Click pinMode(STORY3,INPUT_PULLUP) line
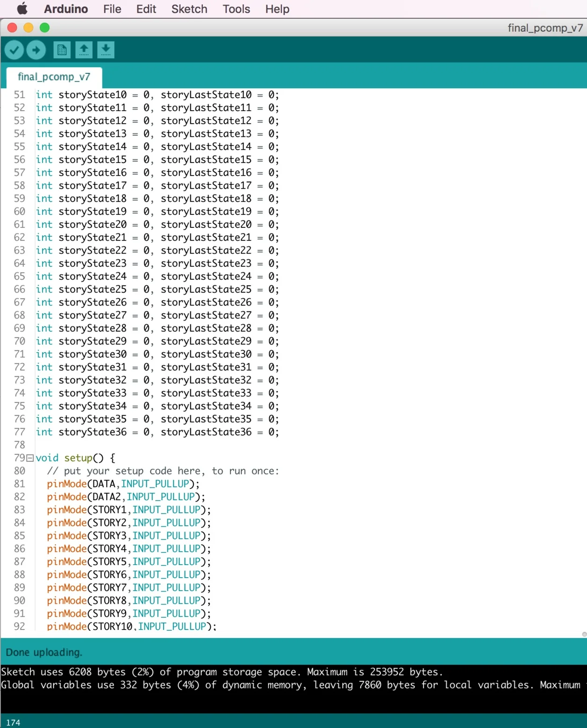 click(129, 536)
